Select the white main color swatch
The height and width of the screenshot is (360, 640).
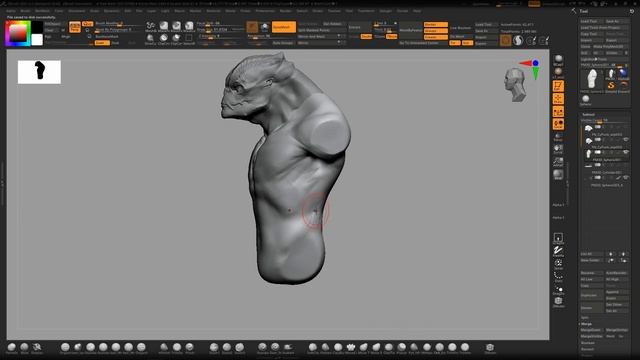(x=37, y=40)
